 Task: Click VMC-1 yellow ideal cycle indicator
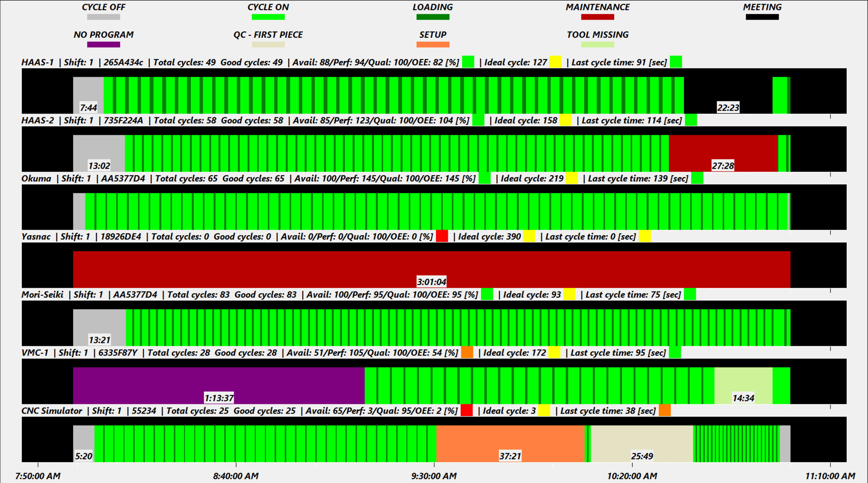pos(554,352)
